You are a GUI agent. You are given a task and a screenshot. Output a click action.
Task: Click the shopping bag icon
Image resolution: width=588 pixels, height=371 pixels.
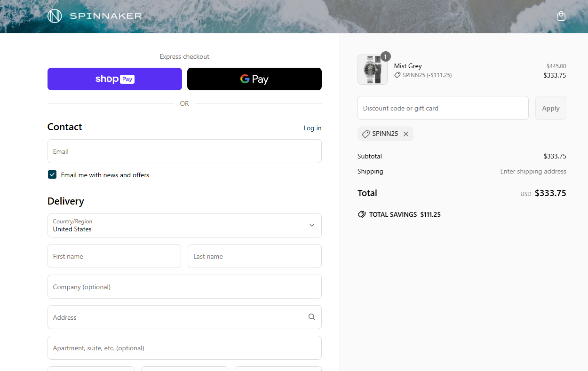(561, 16)
